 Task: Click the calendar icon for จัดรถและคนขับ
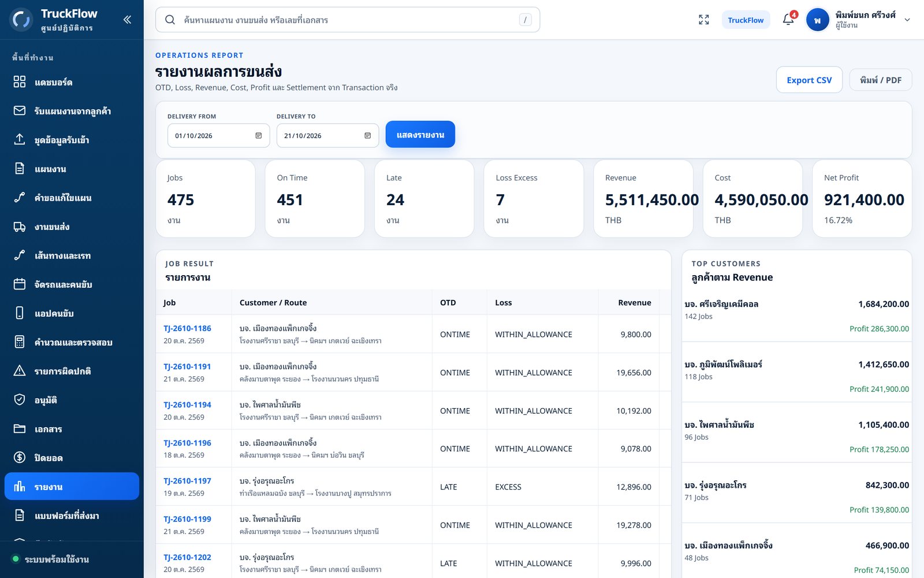pos(20,284)
